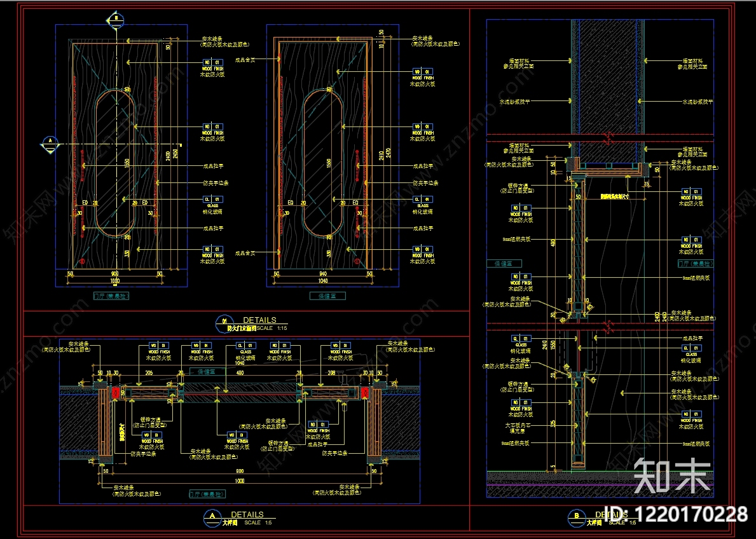Select detail circle A in the bottom-left title
This screenshot has height=539, width=756.
click(212, 518)
